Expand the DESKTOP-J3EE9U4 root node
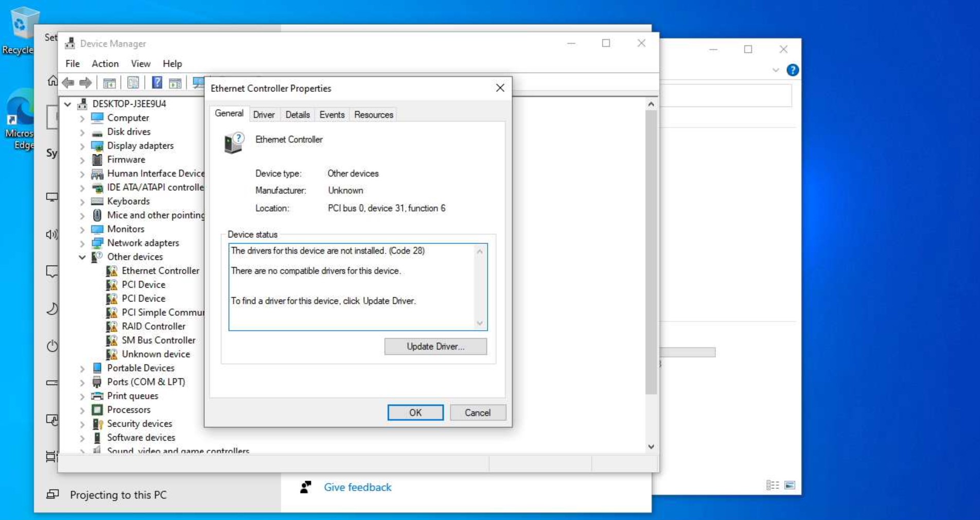The image size is (980, 520). click(68, 103)
